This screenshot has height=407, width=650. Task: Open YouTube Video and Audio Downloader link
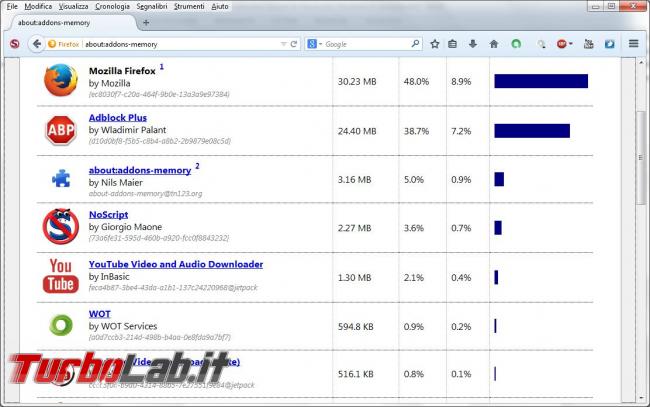pyautogui.click(x=176, y=264)
